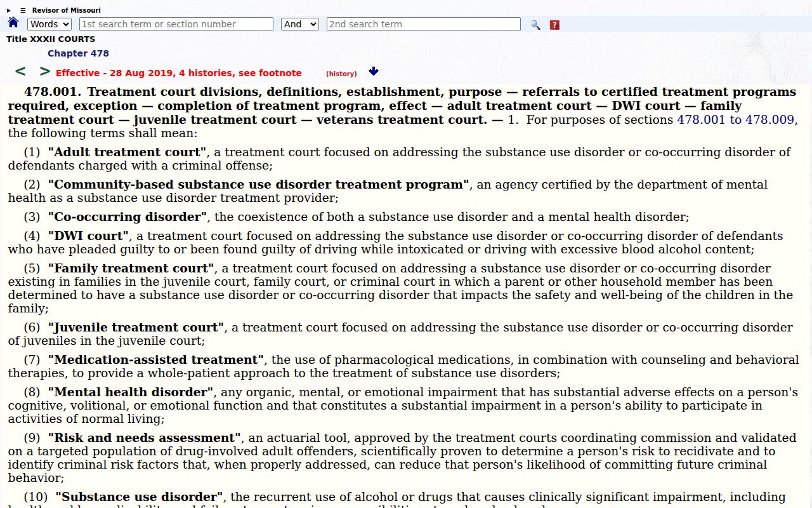Click the "Juvenile treatment court" term
This screenshot has height=508, width=812.
click(136, 326)
